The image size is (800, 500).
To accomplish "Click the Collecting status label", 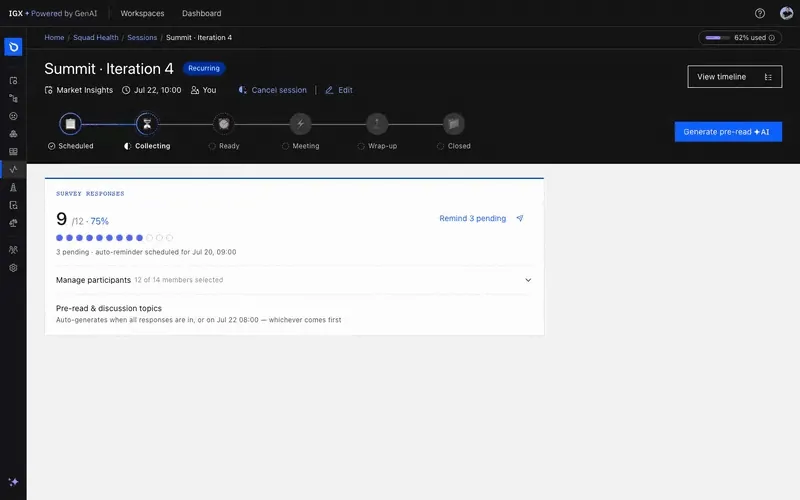I will click(153, 146).
